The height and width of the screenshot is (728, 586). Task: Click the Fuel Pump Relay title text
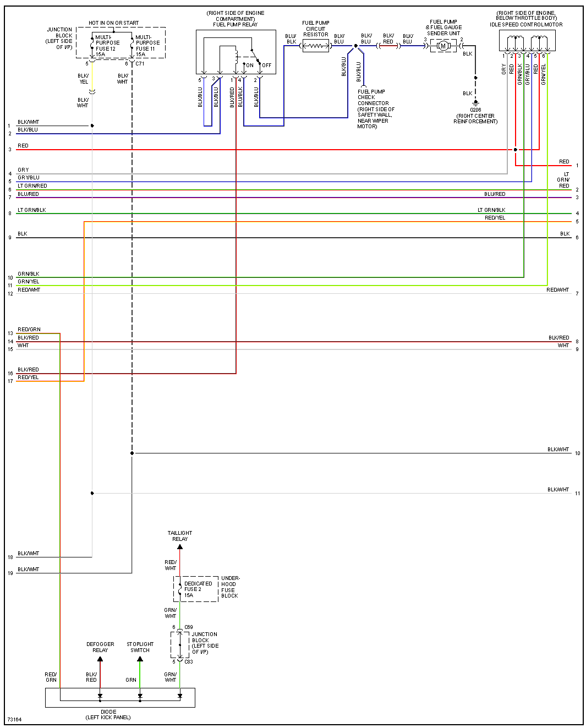(x=236, y=24)
